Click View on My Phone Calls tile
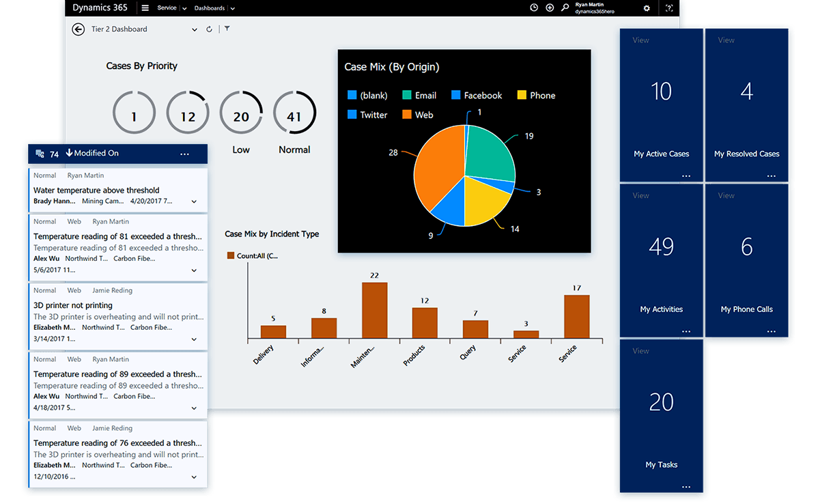This screenshot has height=504, width=818. click(x=726, y=195)
